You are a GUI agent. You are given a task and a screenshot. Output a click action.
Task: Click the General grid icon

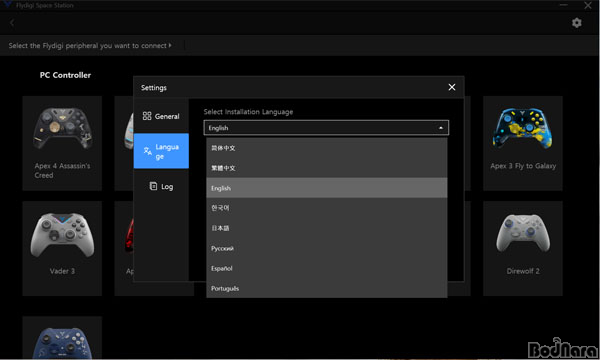147,116
